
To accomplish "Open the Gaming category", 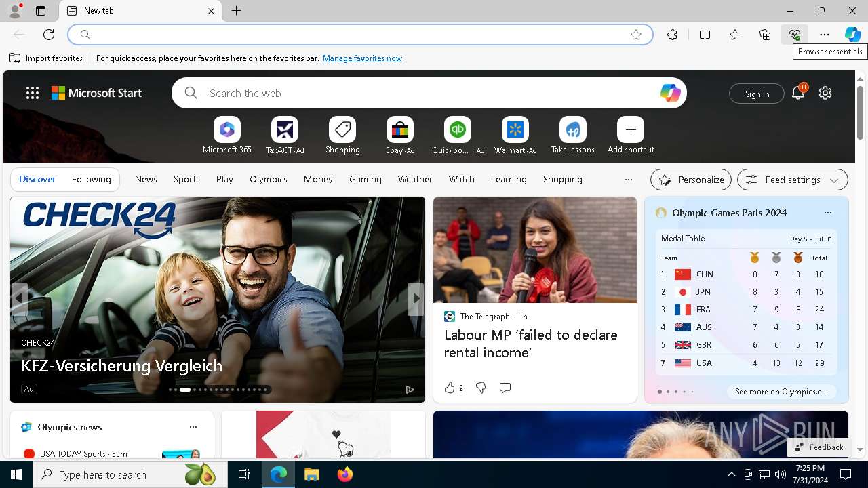I will [366, 179].
